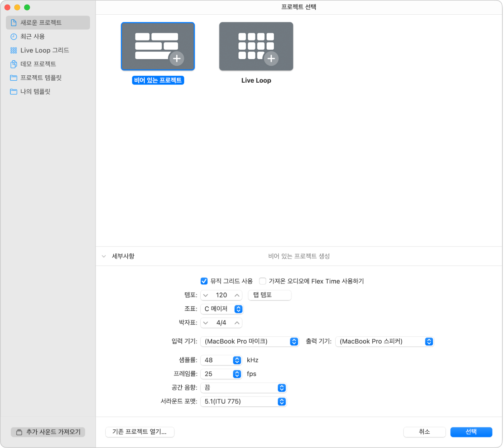
Task: Click the 탭 템포 button
Action: (270, 295)
